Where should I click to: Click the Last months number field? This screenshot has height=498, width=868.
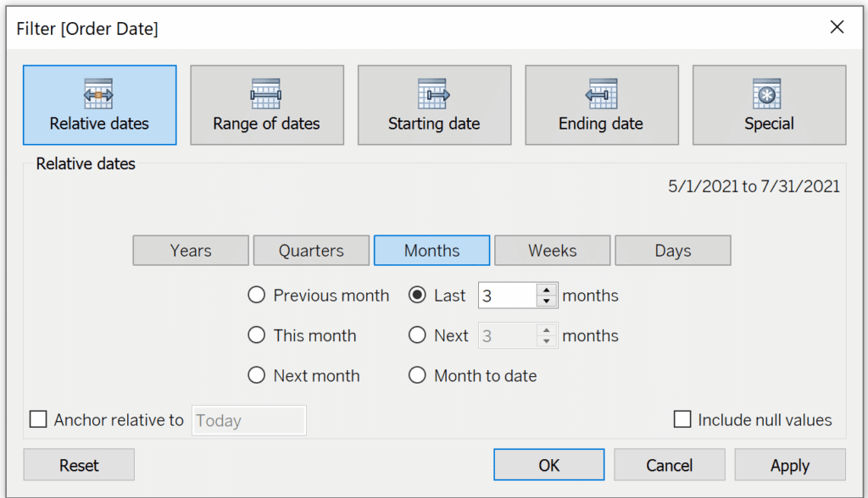(508, 296)
